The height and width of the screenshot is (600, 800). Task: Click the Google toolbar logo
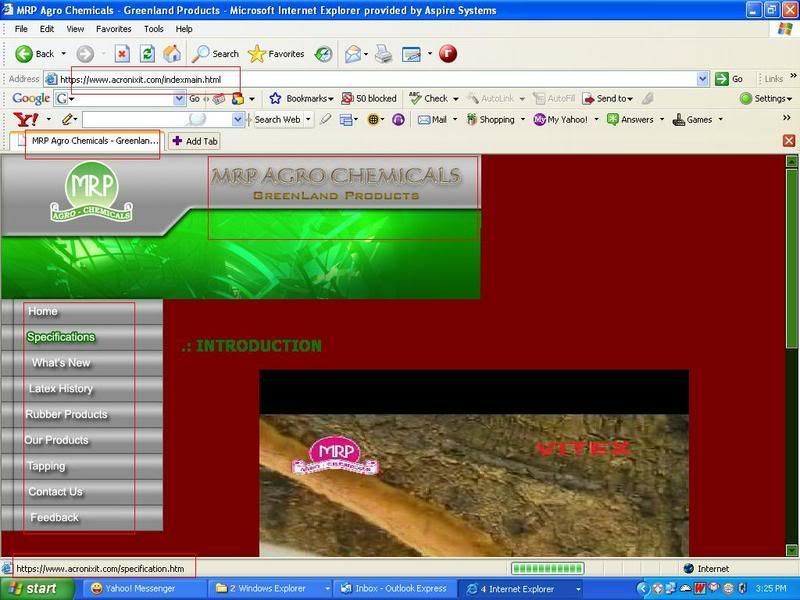[x=31, y=98]
